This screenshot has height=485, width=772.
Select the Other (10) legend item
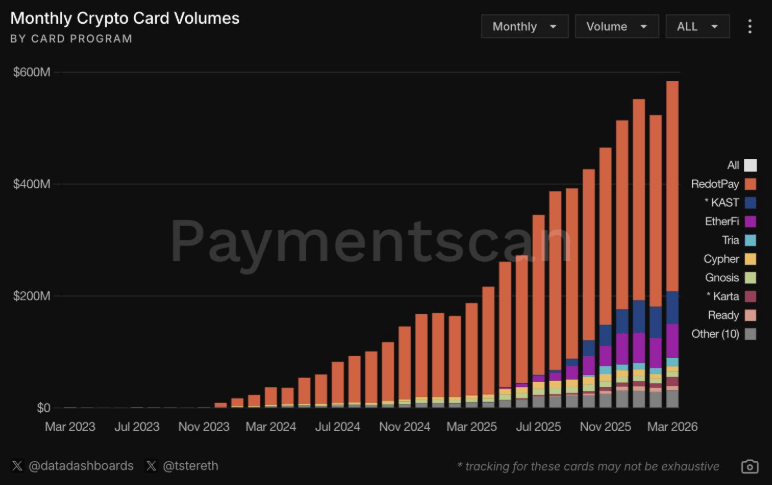pyautogui.click(x=719, y=333)
